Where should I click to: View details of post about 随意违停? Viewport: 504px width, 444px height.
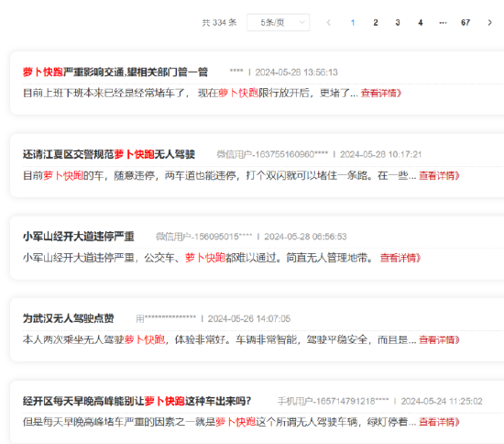439,175
